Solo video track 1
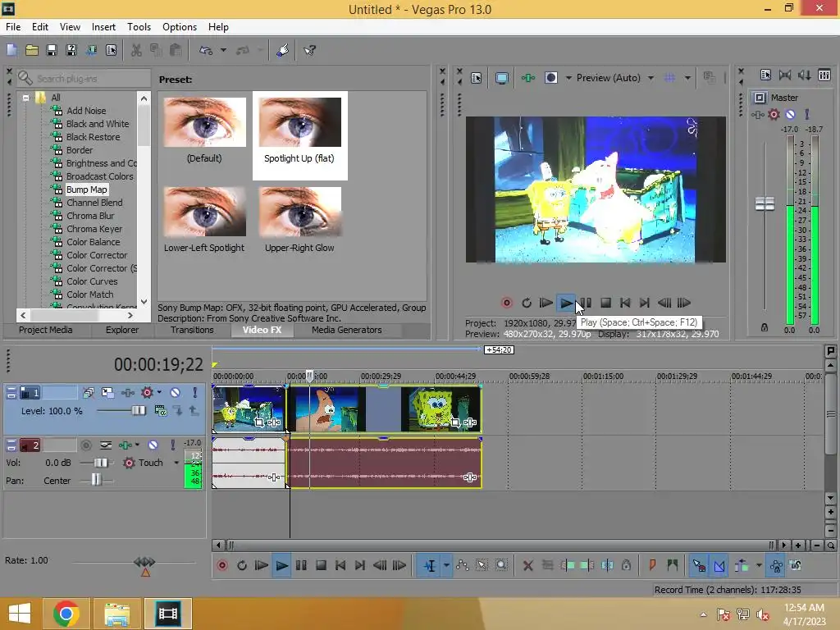This screenshot has width=840, height=630. 195,393
